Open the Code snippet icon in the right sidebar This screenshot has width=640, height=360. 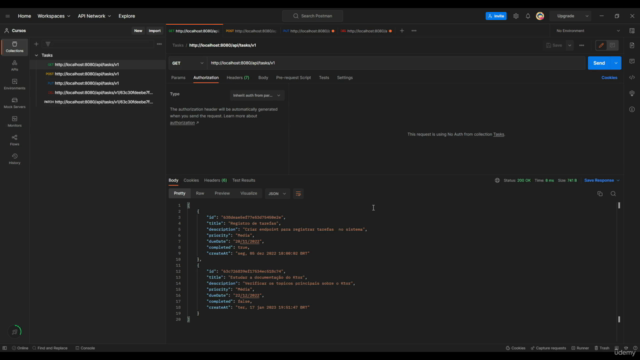632,77
